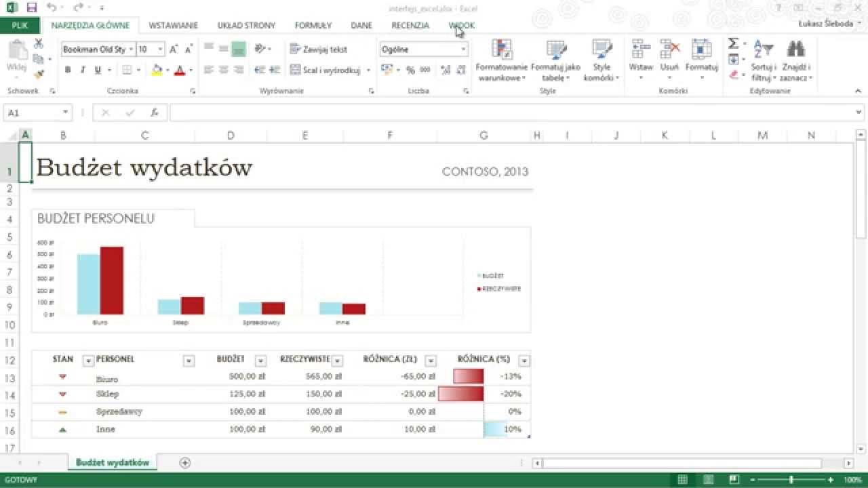Screen dimensions: 868x488
Task: Center text horizontally
Action: 224,70
